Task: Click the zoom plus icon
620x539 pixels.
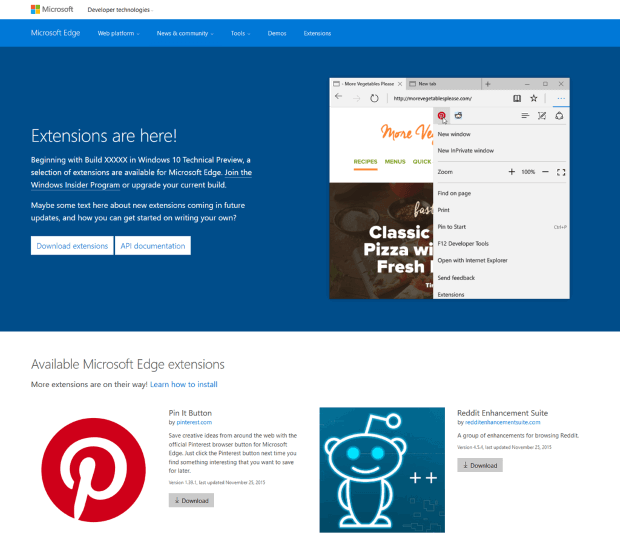Action: [x=512, y=172]
